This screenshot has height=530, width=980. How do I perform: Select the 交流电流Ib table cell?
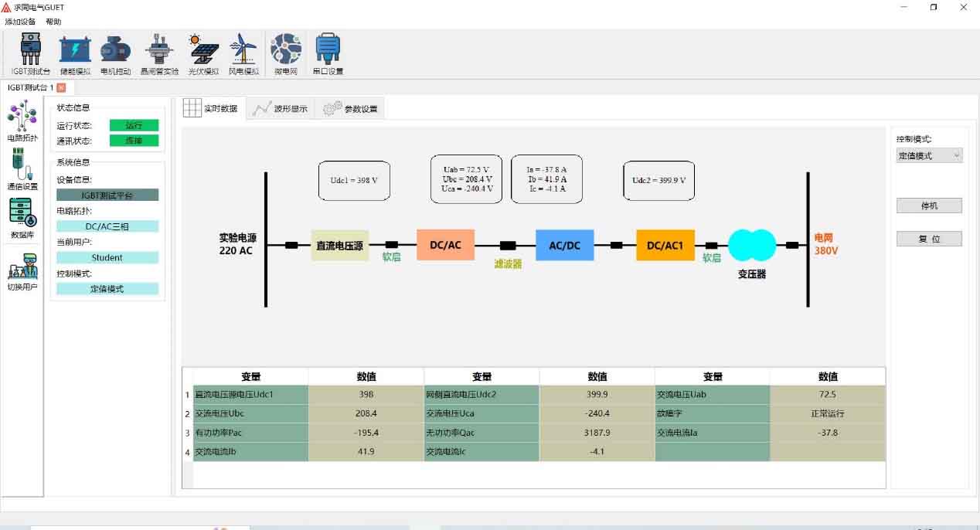250,451
